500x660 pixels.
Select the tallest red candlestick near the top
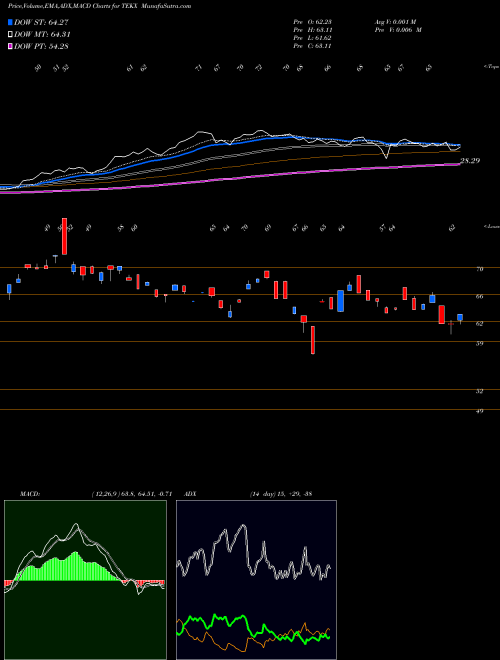pos(64,236)
